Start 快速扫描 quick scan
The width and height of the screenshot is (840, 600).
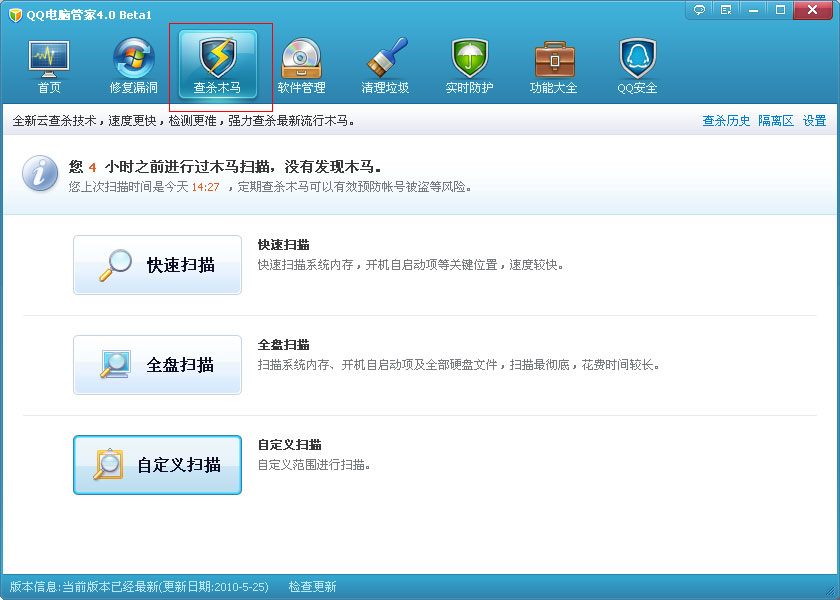tap(157, 265)
